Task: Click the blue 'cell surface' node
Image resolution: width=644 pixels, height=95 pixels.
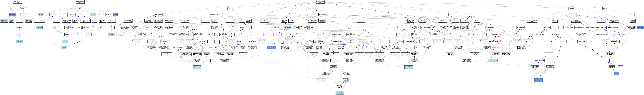Action: pyautogui.click(x=115, y=14)
